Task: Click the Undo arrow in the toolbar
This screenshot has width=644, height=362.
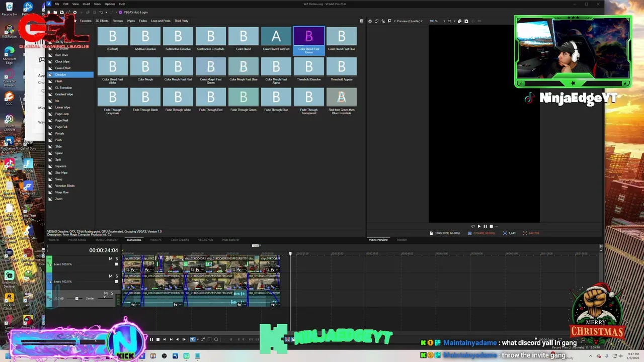Action: coord(101,12)
